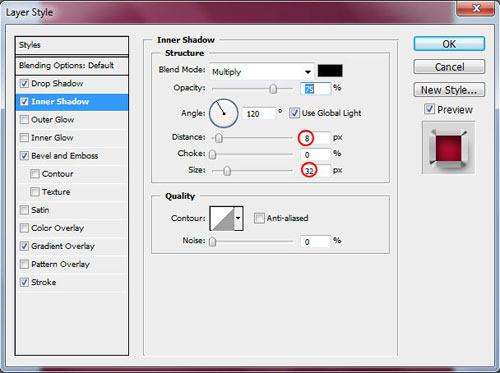This screenshot has height=373, width=500.
Task: Toggle Use Global Light checkbox
Action: click(294, 113)
